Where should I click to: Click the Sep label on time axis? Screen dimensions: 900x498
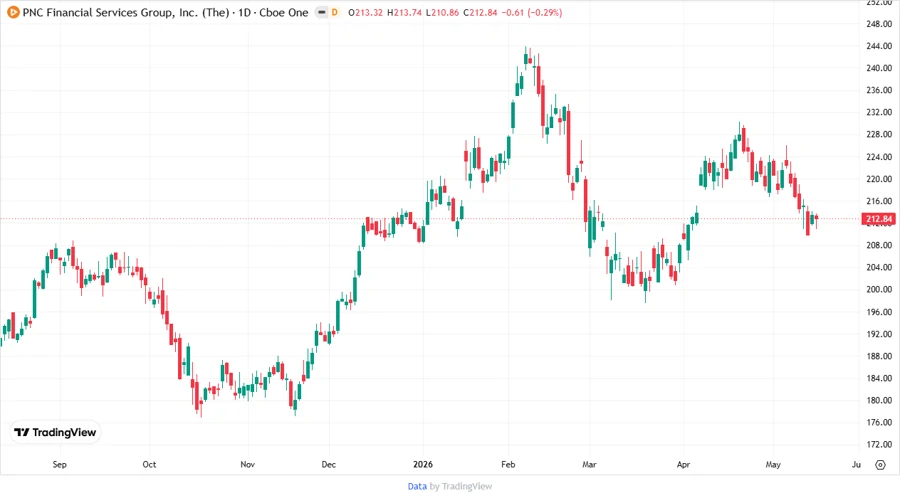[60, 464]
